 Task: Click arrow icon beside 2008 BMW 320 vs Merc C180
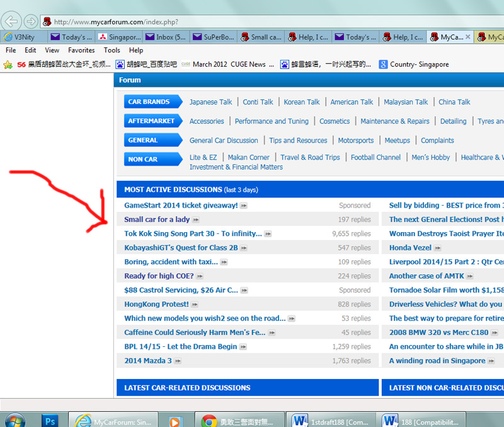point(495,333)
